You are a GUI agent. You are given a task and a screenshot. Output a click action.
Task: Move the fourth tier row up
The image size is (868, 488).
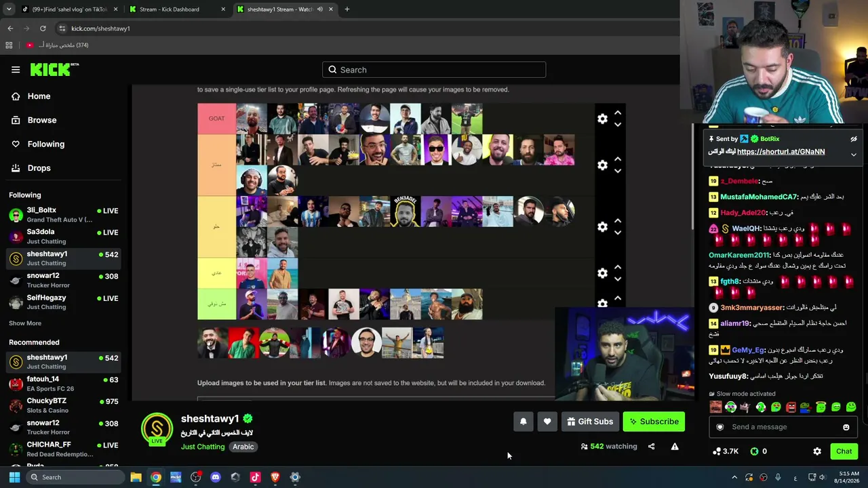click(617, 266)
